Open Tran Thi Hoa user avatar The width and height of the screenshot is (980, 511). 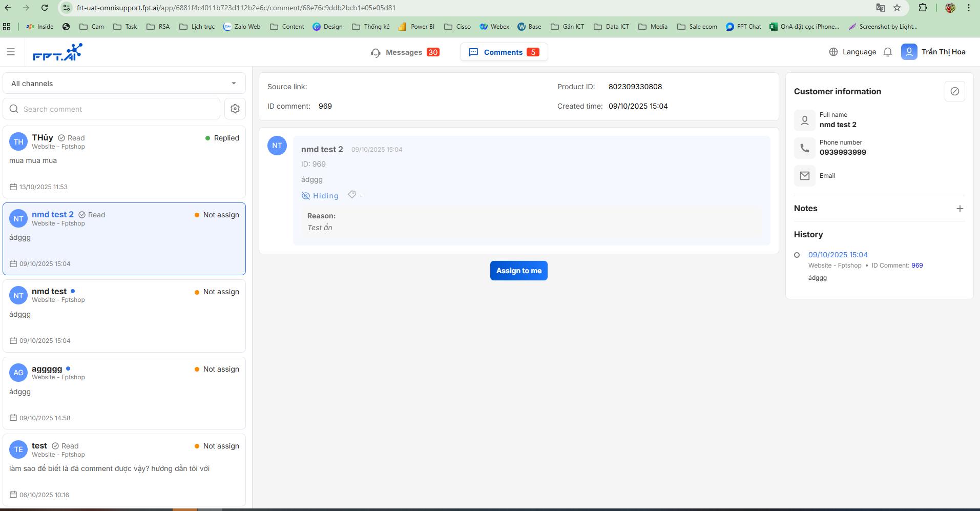tap(909, 52)
